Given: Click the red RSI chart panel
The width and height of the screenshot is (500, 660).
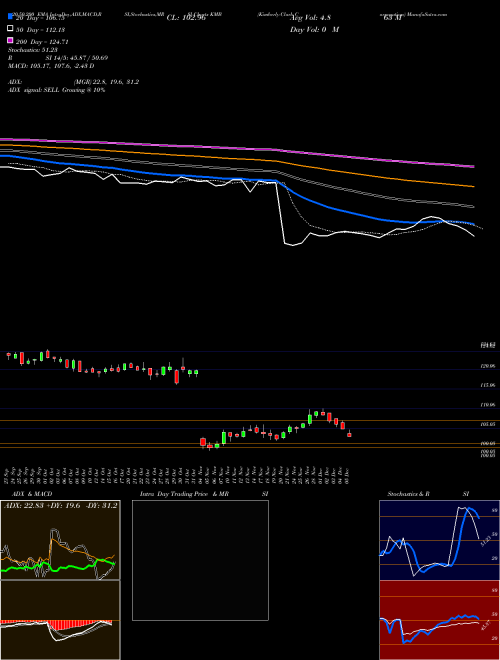Looking at the screenshot, I should [439, 620].
